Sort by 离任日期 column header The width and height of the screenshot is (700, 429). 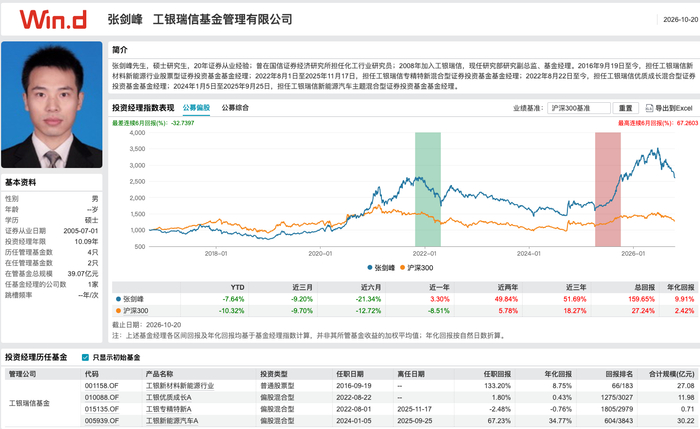click(411, 374)
